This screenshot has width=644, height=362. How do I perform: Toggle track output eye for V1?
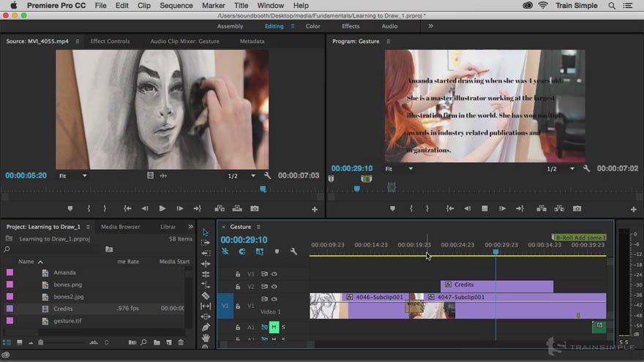(x=274, y=299)
